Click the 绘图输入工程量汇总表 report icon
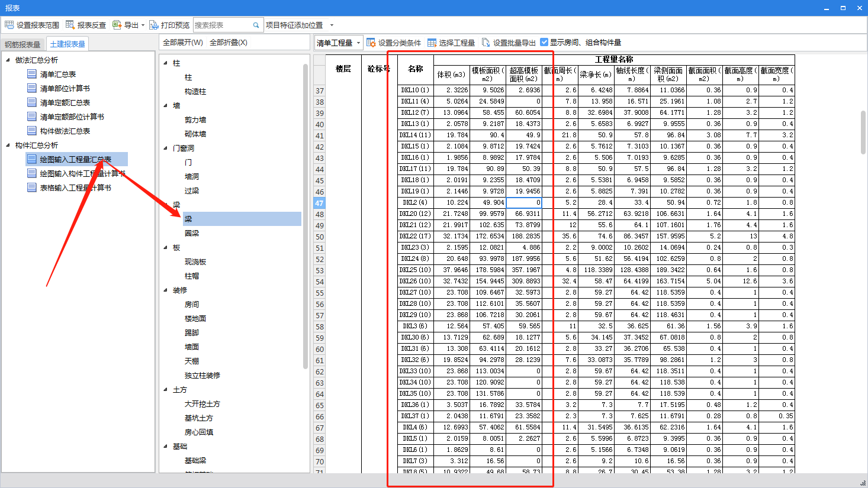868x488 pixels. (32, 159)
